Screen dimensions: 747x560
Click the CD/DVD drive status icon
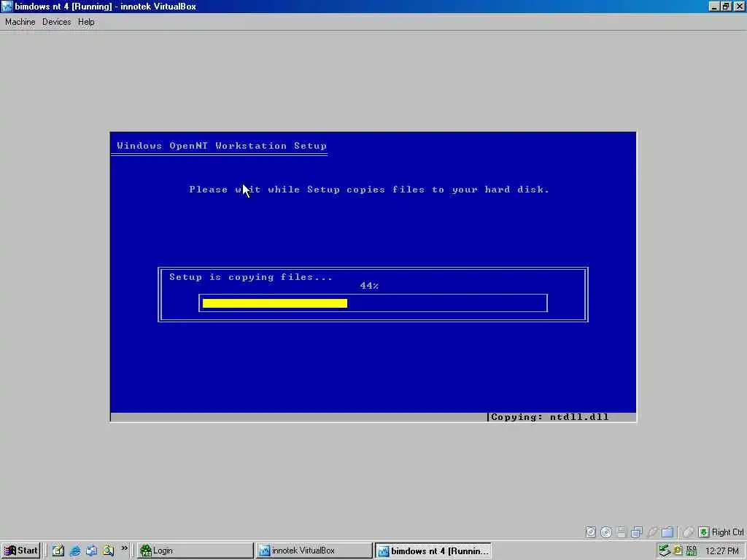pos(606,532)
